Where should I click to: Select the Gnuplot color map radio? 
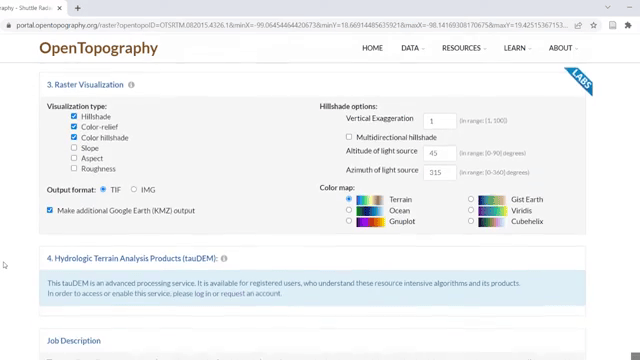click(349, 221)
